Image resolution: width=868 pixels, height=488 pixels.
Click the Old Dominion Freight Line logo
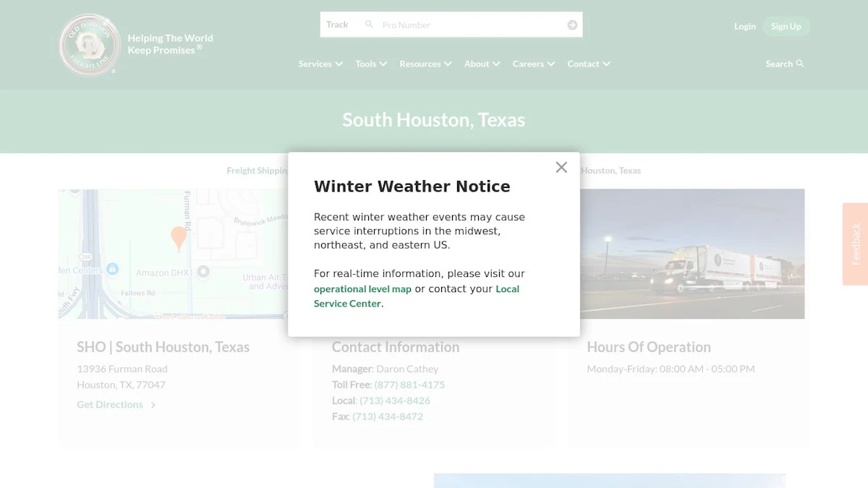(90, 45)
